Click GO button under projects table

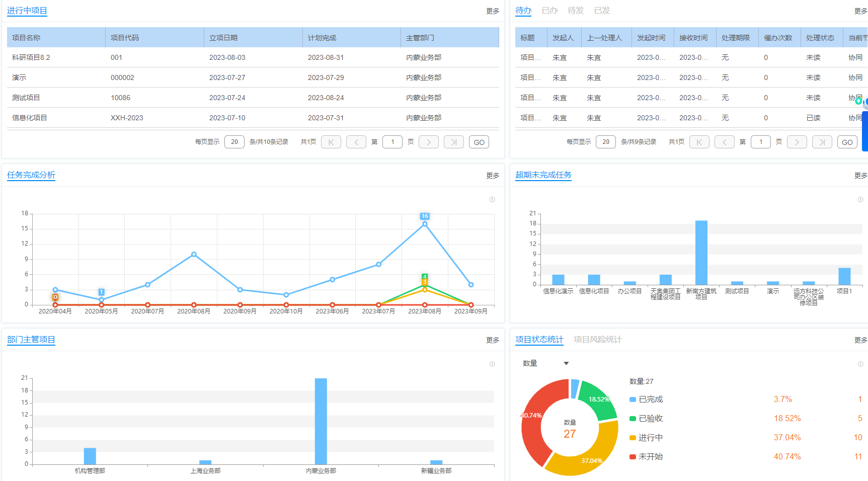click(479, 142)
